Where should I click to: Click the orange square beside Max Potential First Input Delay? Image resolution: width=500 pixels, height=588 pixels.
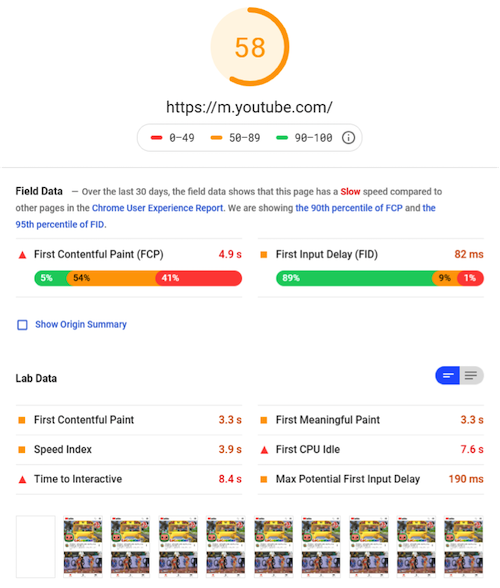[264, 479]
